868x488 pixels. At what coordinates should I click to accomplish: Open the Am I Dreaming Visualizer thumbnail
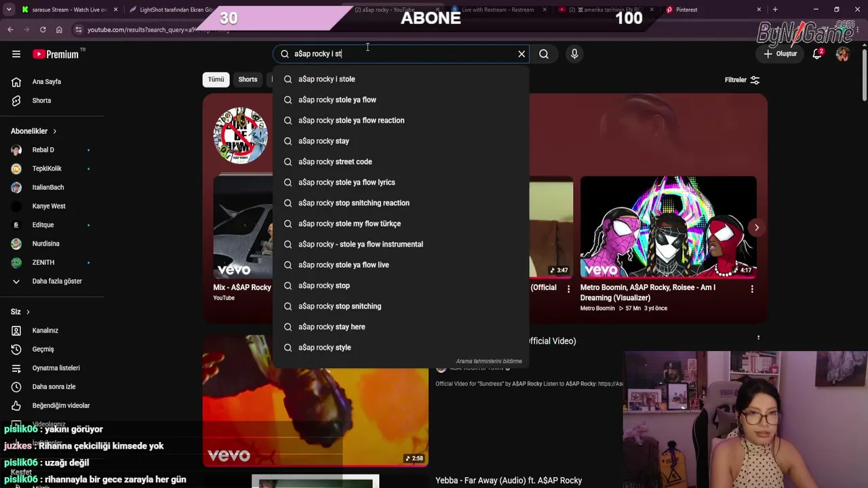click(x=669, y=227)
